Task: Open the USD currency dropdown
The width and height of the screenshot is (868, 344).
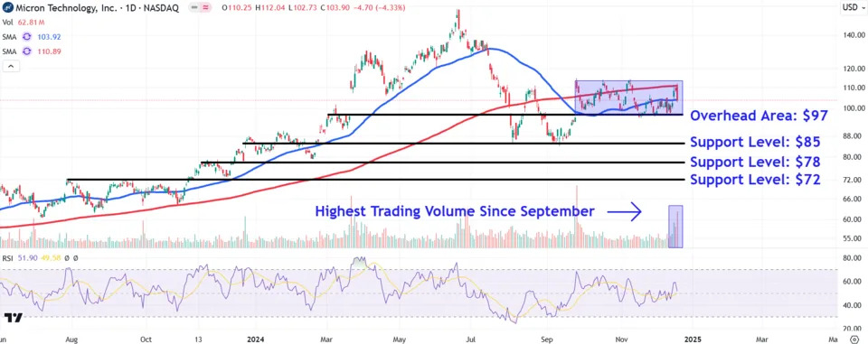Action: 850,7
